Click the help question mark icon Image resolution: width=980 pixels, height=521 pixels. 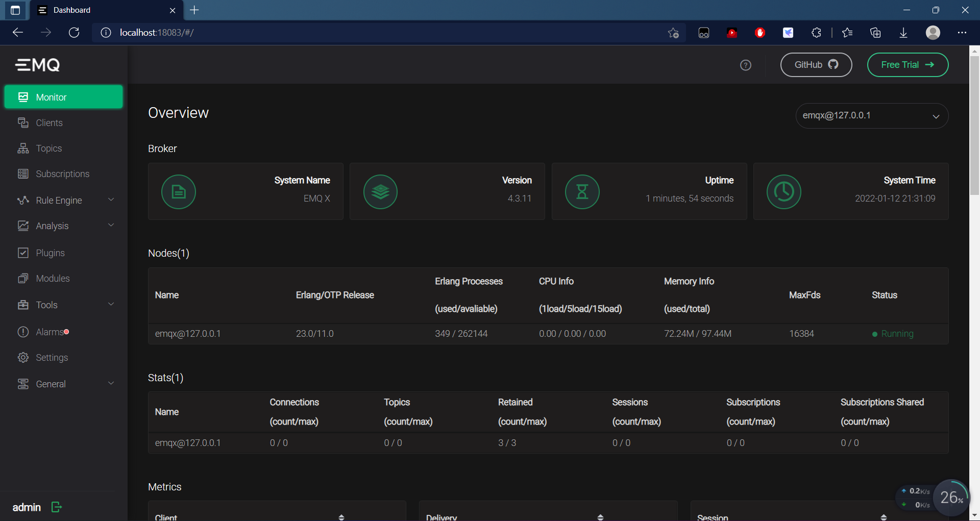(x=746, y=65)
